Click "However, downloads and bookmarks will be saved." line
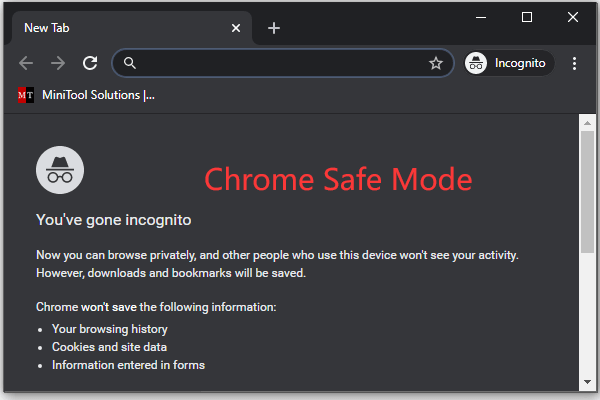This screenshot has height=400, width=600. [x=171, y=273]
